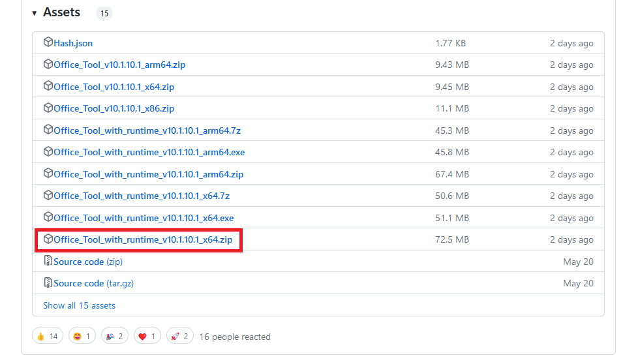Toggle the party popper hooray reaction

point(115,337)
